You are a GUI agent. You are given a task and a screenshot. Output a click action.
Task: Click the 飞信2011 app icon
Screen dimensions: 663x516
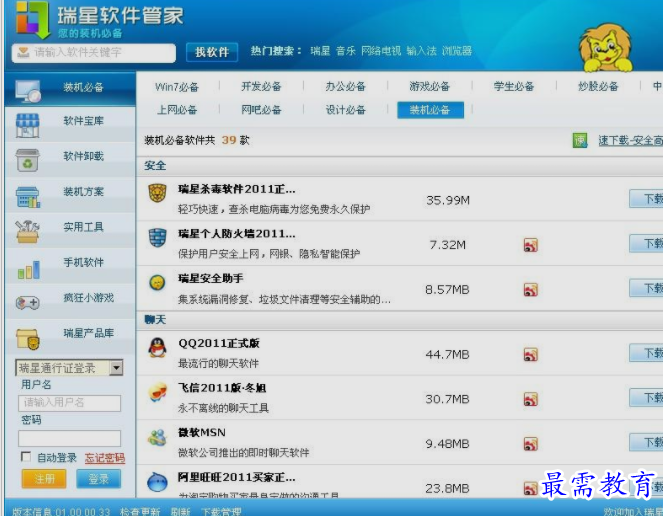tap(157, 392)
